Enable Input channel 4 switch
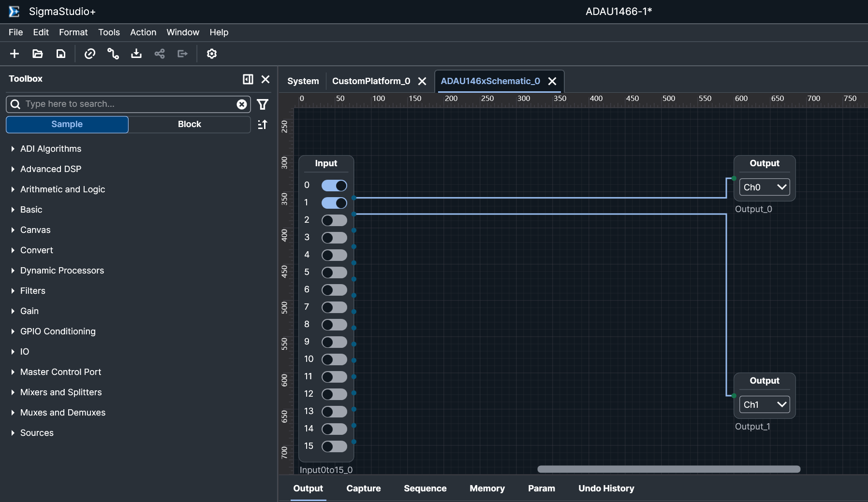This screenshot has height=502, width=868. coord(334,255)
